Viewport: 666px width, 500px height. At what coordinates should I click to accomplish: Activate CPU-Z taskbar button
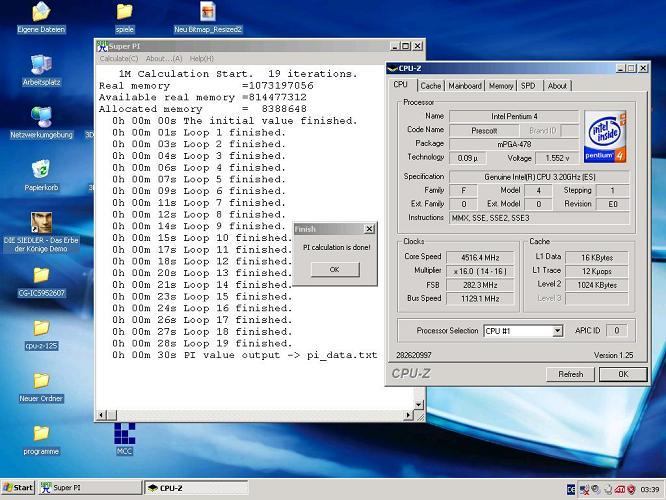click(196, 488)
